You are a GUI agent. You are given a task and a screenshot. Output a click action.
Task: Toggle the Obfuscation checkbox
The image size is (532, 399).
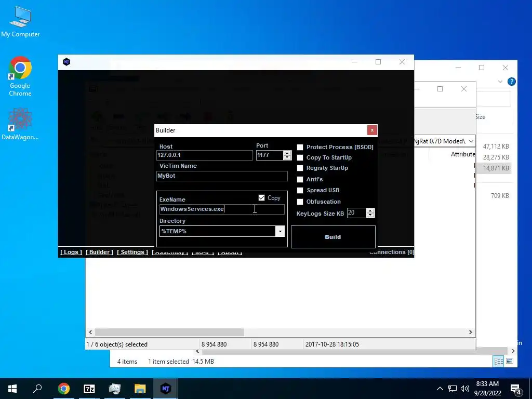pyautogui.click(x=300, y=202)
